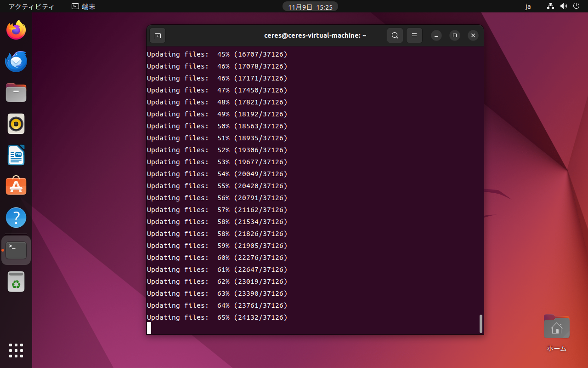Click line showing 58% (21826/37126)
This screenshot has height=368, width=588.
click(x=217, y=234)
